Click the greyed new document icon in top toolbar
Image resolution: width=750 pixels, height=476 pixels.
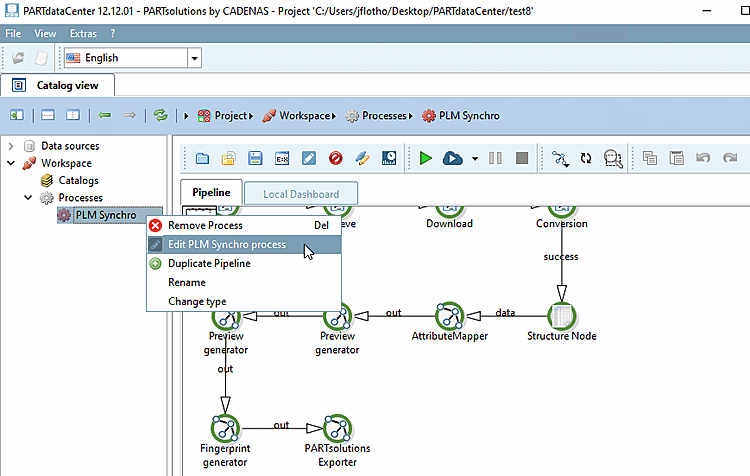[41, 58]
